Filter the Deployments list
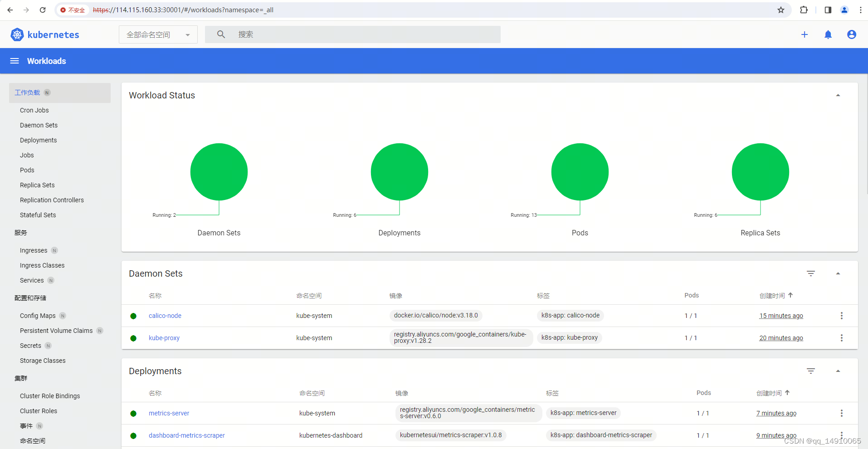Screen dimensions: 868x449 tap(811, 371)
